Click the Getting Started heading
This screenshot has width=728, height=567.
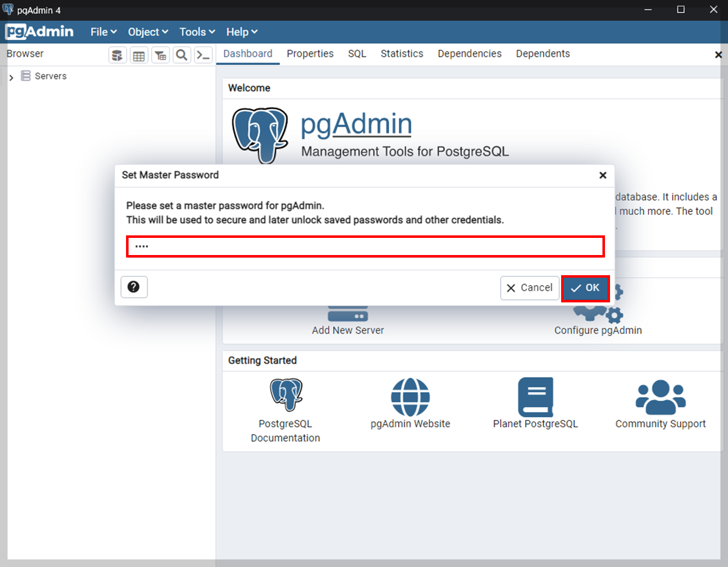click(x=262, y=360)
